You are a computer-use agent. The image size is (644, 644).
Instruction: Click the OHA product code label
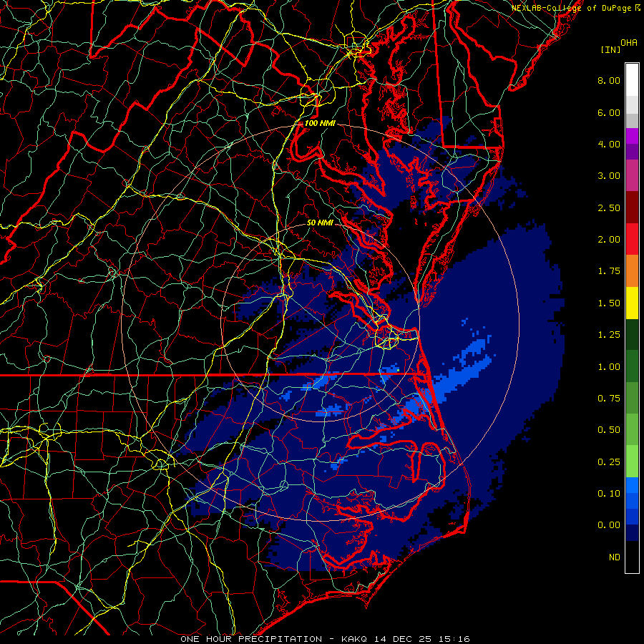629,43
